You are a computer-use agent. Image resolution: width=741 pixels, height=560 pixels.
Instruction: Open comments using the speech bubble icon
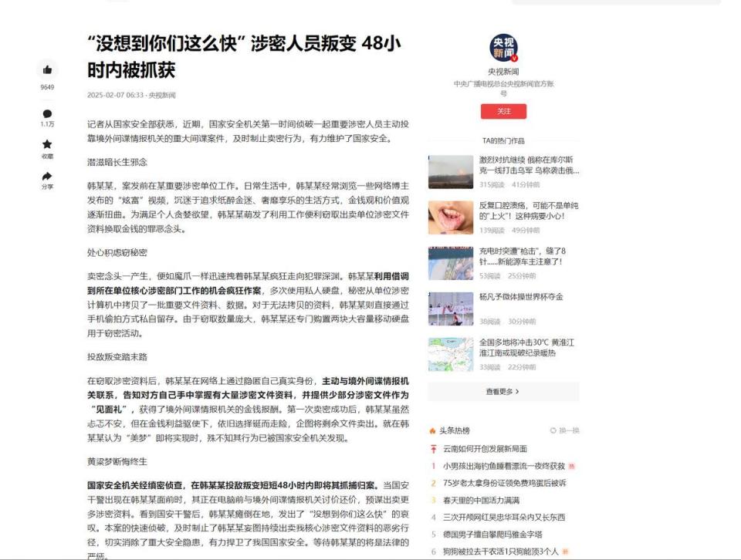click(46, 114)
